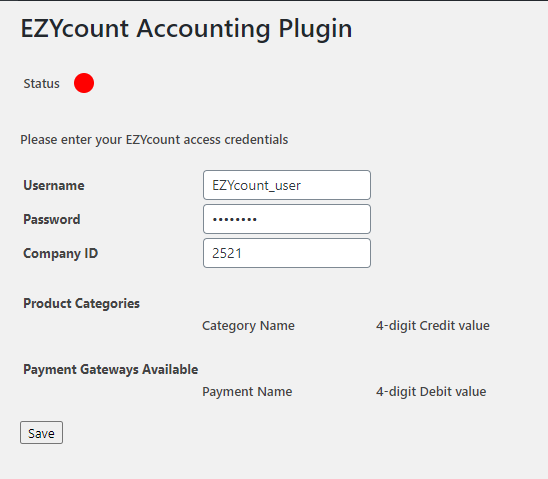Focus the Username input field
This screenshot has height=479, width=548.
pos(287,185)
